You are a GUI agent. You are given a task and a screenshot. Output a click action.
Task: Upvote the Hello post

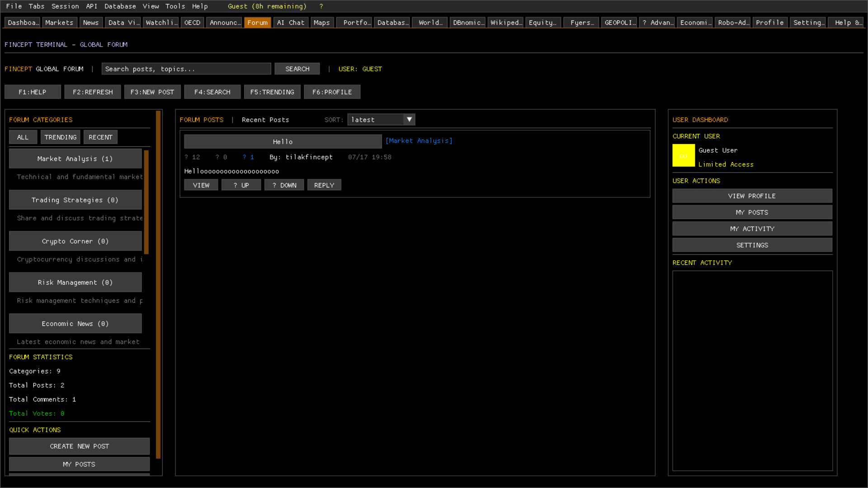[x=241, y=185]
